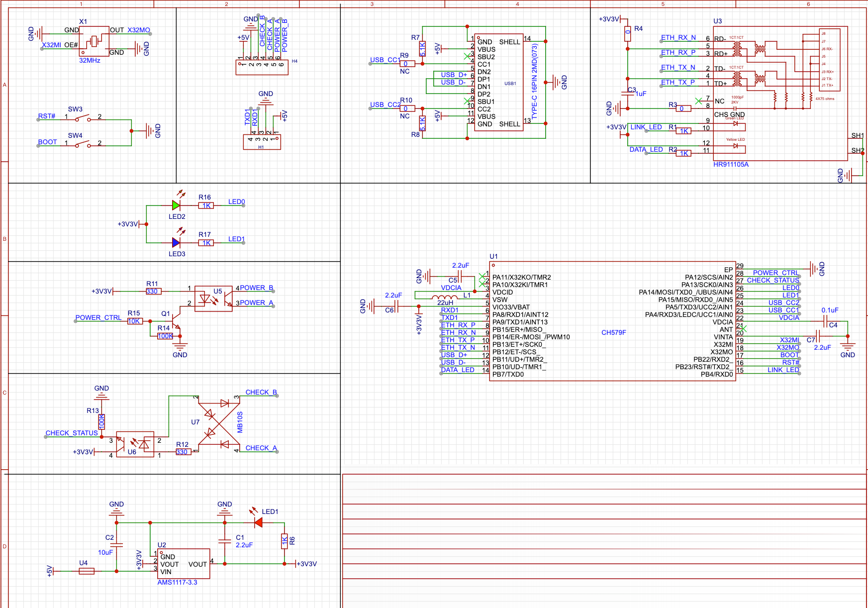868x608 pixels.
Task: Click the RST# net label at SW3
Action: (47, 116)
